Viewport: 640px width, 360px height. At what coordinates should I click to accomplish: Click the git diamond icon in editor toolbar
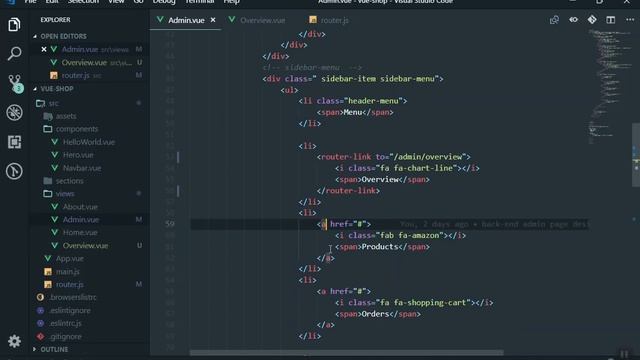592,20
